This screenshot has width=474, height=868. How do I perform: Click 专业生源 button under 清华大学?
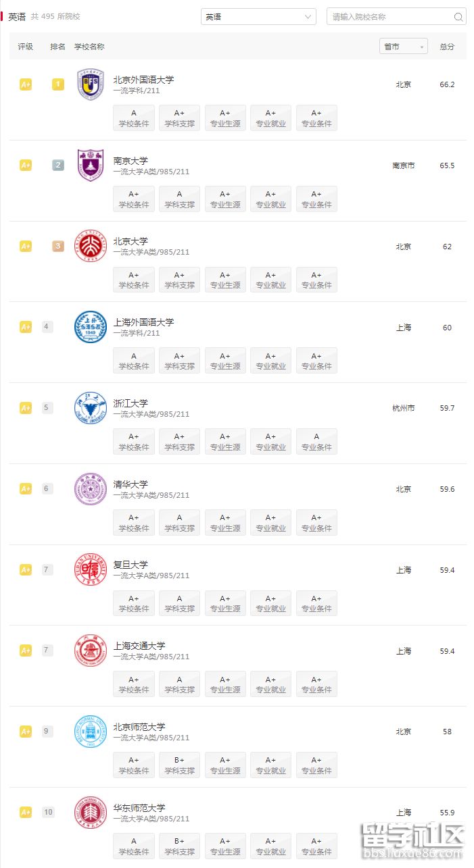225,523
